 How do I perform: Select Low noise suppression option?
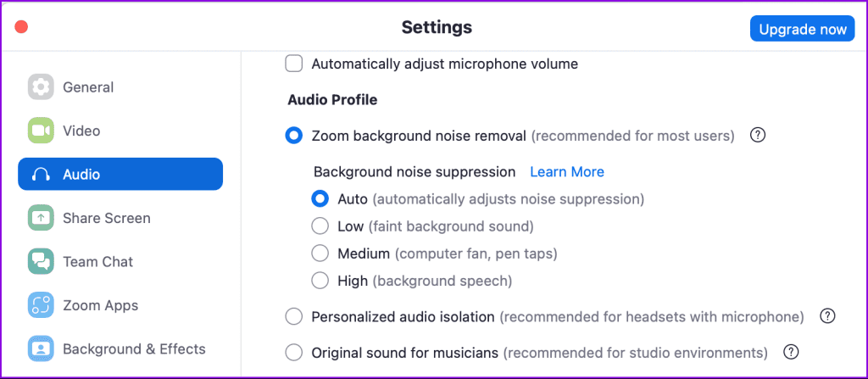point(320,226)
